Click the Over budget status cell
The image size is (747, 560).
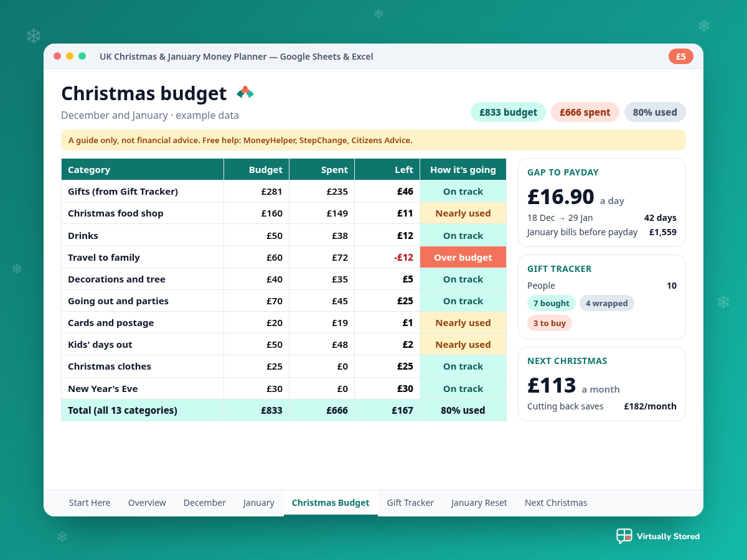(463, 257)
